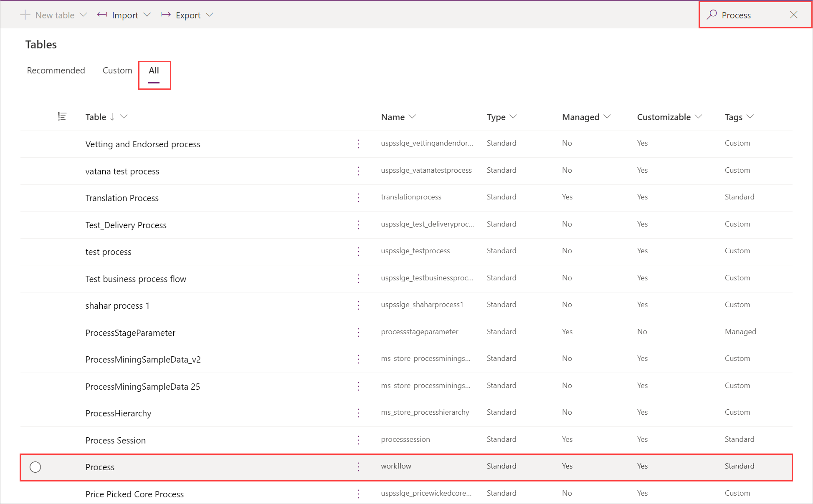Switch to the Recommended tab
Viewport: 813px width, 504px height.
[56, 70]
